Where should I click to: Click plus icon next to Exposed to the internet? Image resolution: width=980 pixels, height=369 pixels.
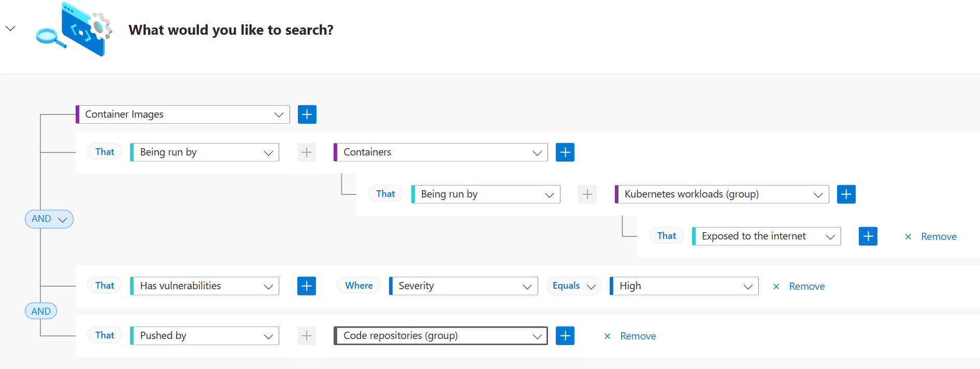click(868, 236)
